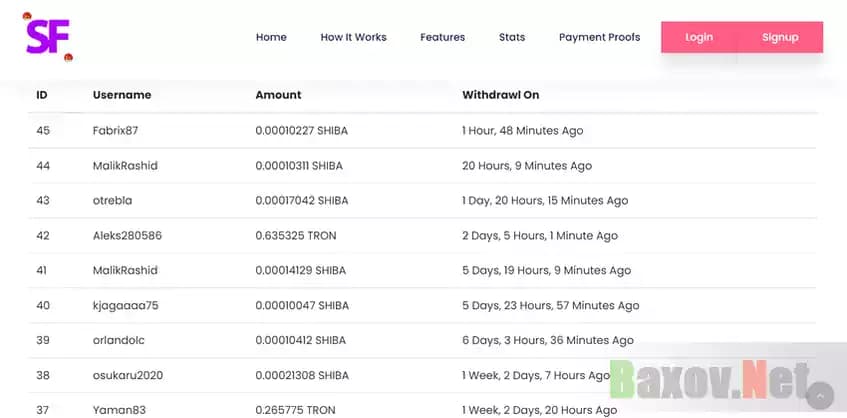Click the Baxov.Net watermark

(708, 380)
